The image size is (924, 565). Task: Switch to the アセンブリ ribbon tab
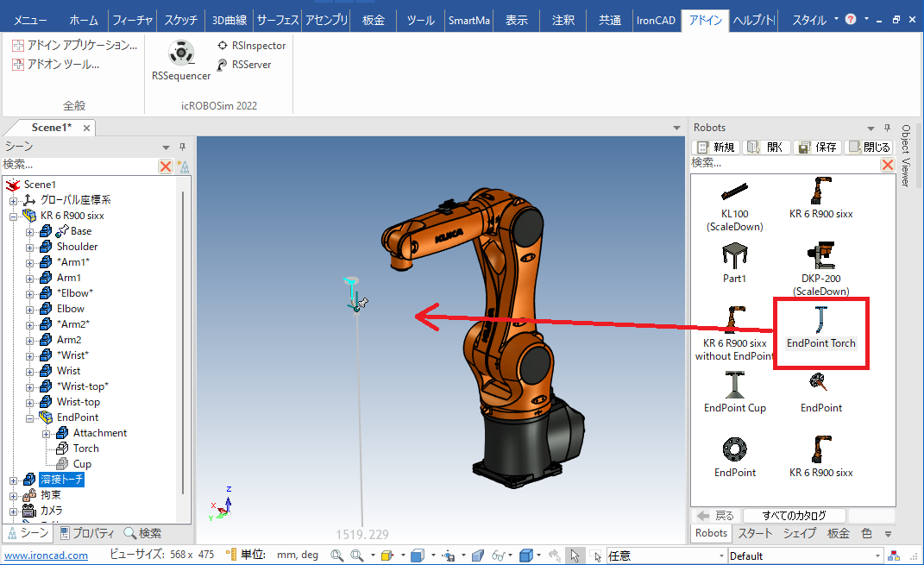[327, 20]
